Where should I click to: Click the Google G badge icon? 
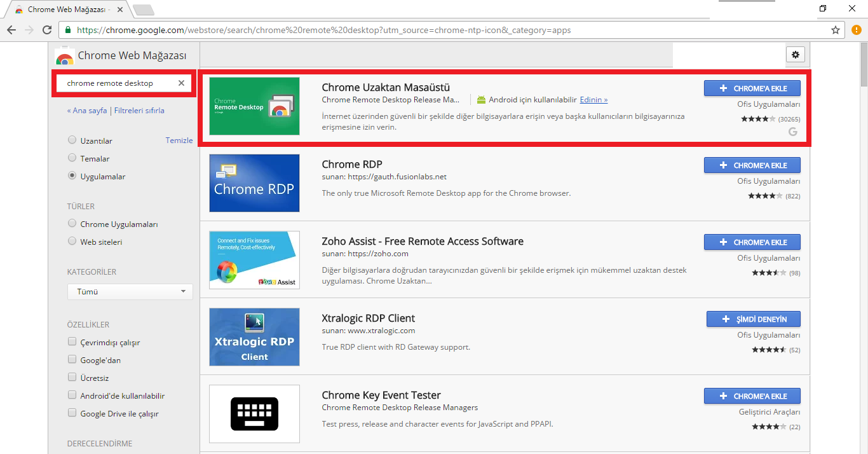[792, 132]
